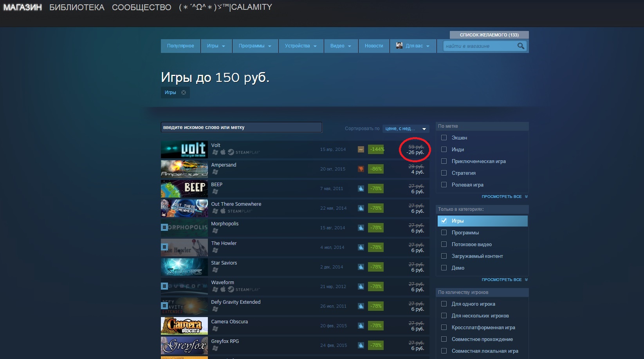Check the Потоковое видео category
This screenshot has height=359, width=644.
pos(444,244)
